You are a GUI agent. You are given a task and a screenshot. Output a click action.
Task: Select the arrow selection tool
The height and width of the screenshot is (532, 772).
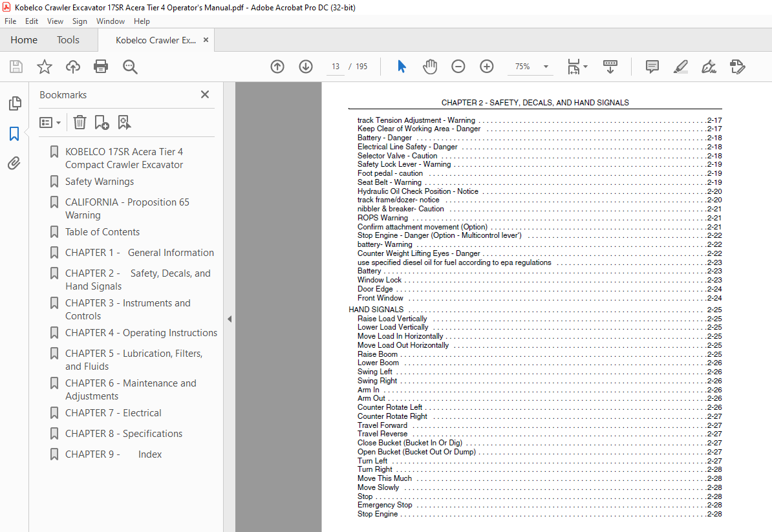click(x=402, y=67)
